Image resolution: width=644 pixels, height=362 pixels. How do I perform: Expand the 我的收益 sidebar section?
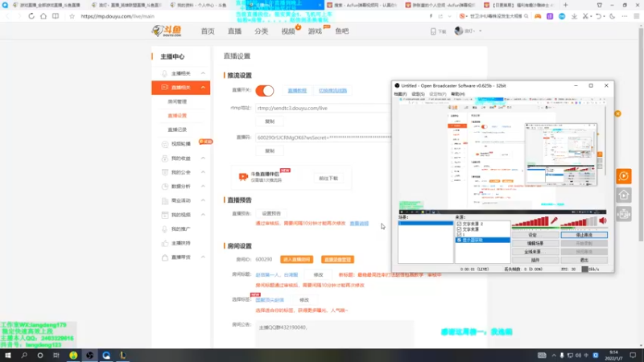[203, 158]
